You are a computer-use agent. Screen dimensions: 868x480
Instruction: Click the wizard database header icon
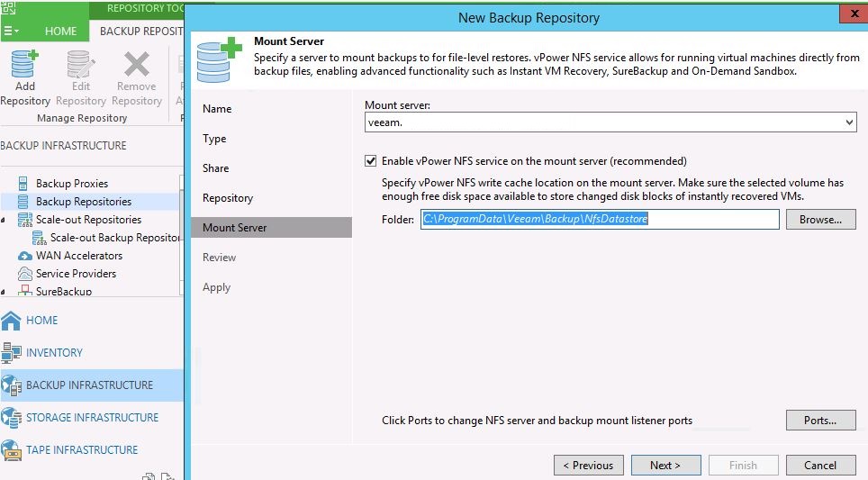[x=219, y=59]
